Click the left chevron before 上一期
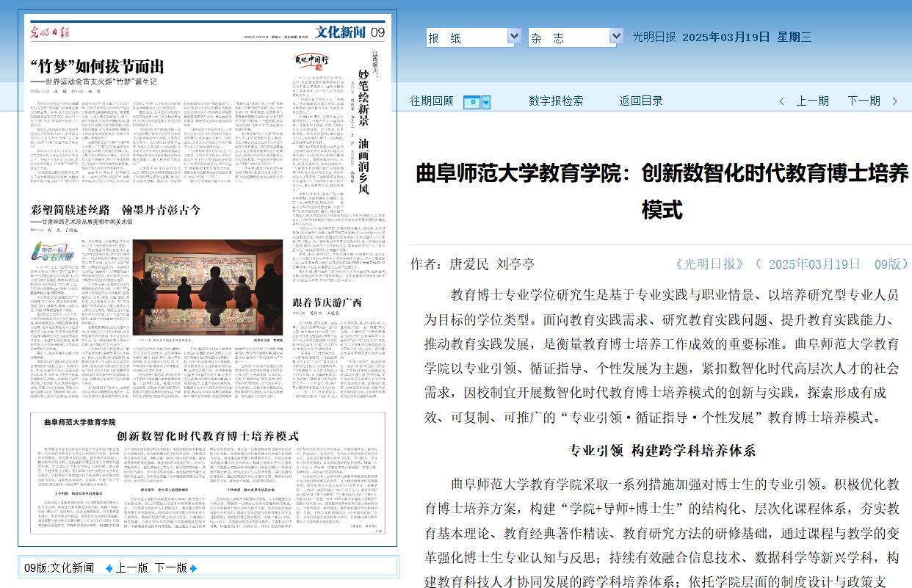The width and height of the screenshot is (912, 588). [782, 101]
